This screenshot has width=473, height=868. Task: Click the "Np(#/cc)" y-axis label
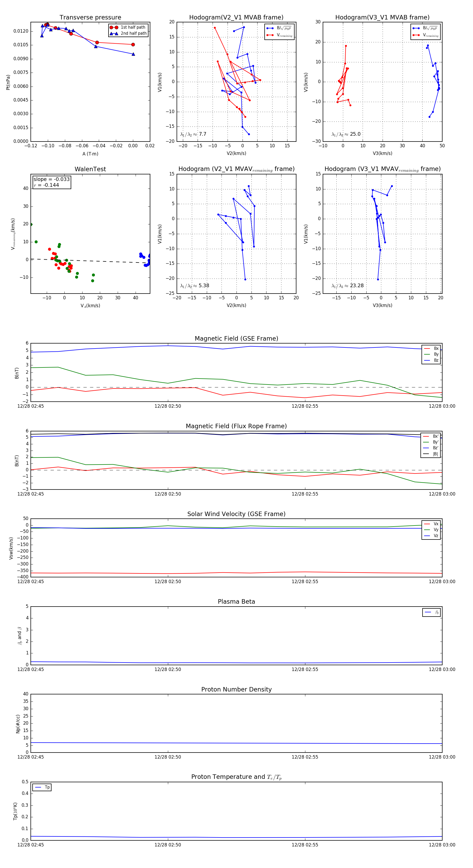(18, 723)
